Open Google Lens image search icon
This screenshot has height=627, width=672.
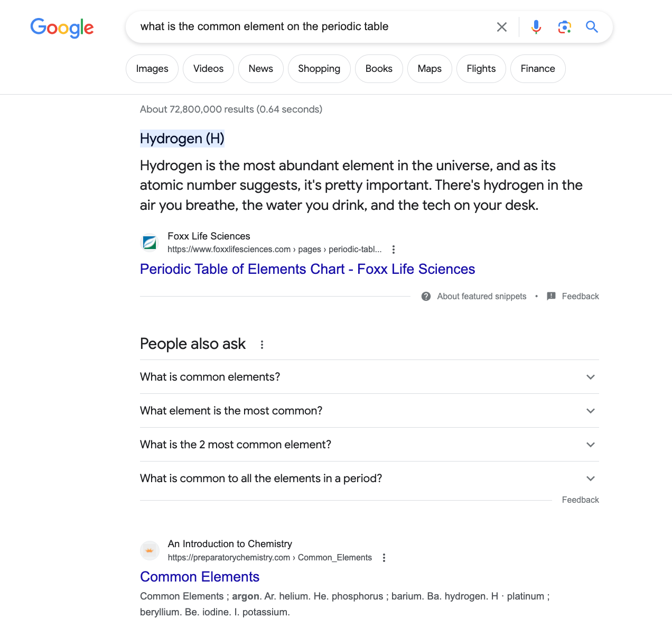[564, 27]
